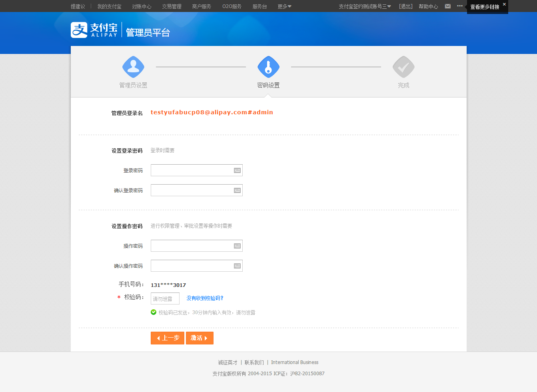Open soft keyboard icon in 确认操作密码 field

237,266
